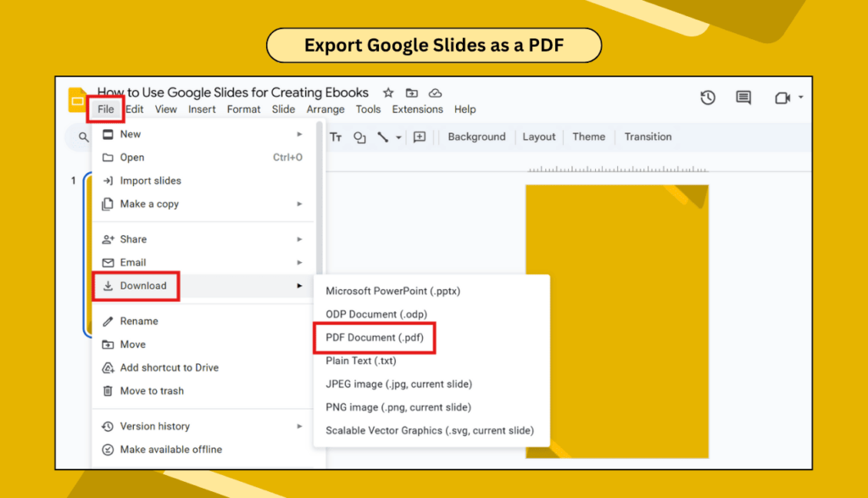Viewport: 868px width, 498px height.
Task: Choose PDF Document (.pdf) download option
Action: pos(374,337)
